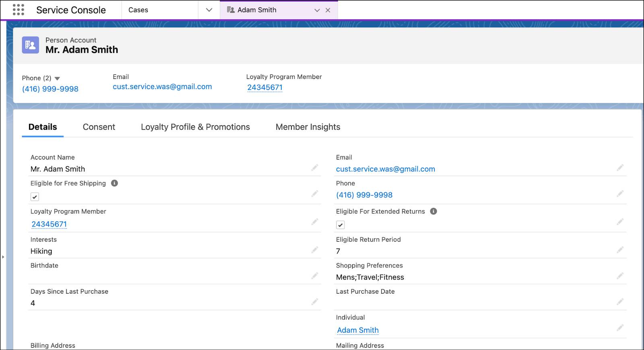Click the Mr. Adam Smith record heading
This screenshot has width=644, height=350.
pyautogui.click(x=82, y=50)
